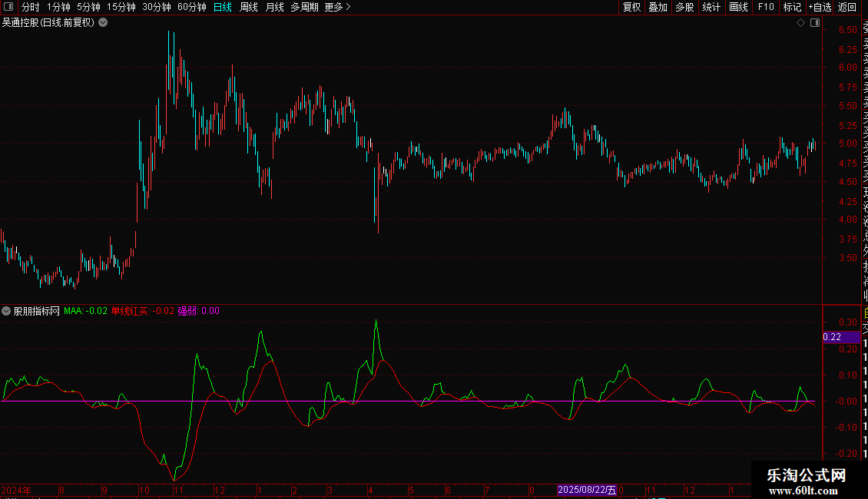Click the 吴通控股(日线.前复权) chart title
868x499 pixels.
coord(48,23)
